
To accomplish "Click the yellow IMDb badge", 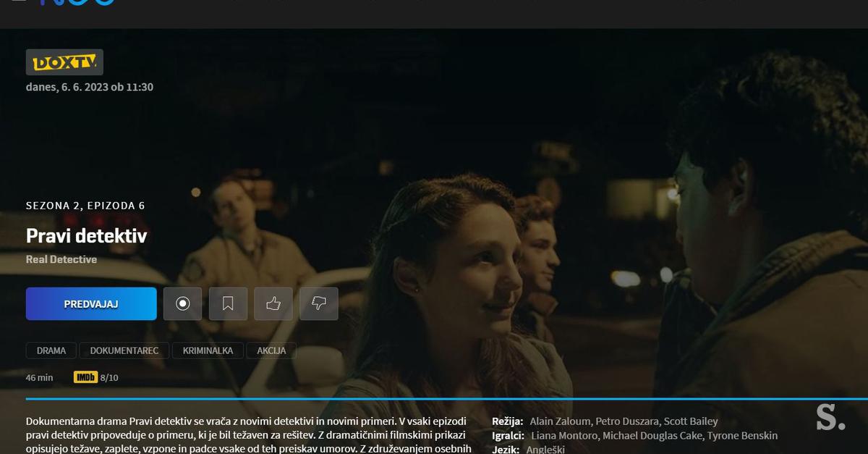I will click(85, 377).
